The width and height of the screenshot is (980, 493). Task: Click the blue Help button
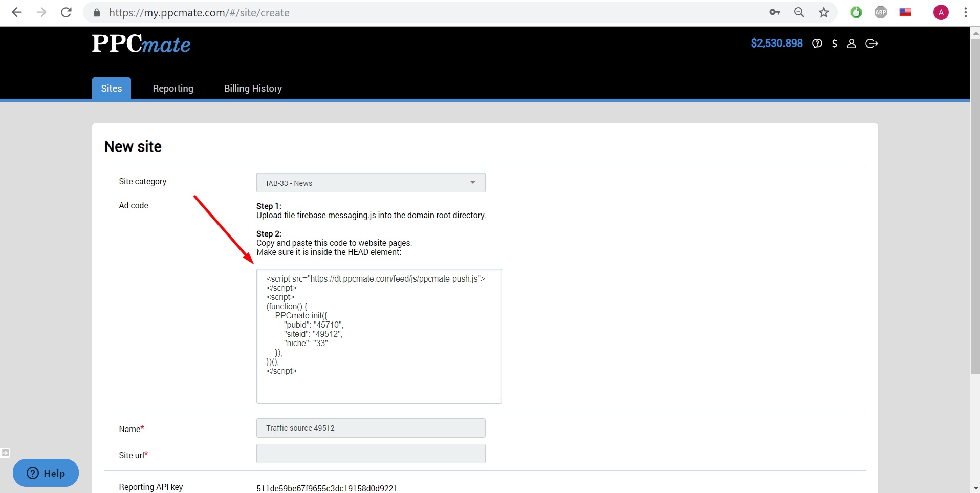click(x=46, y=473)
